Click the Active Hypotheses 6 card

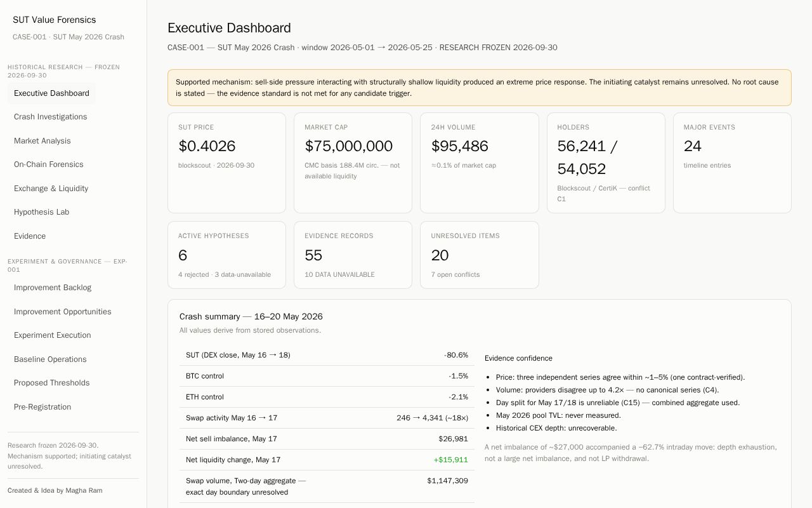point(226,255)
